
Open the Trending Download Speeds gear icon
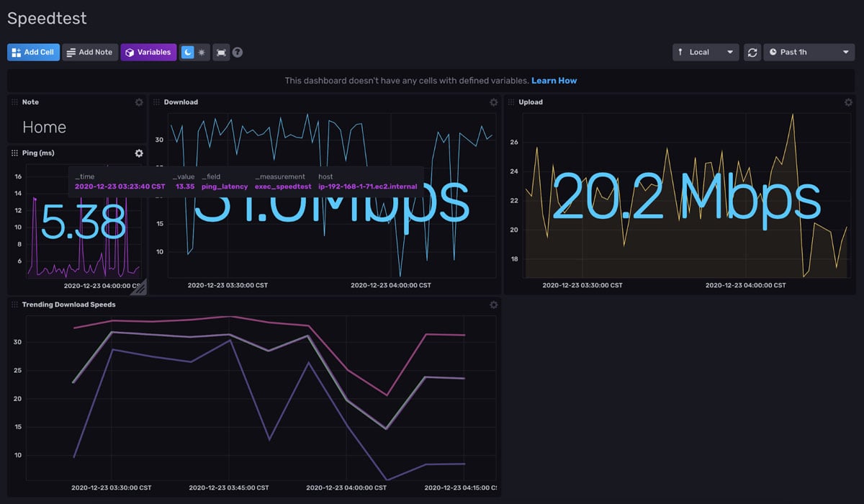494,305
